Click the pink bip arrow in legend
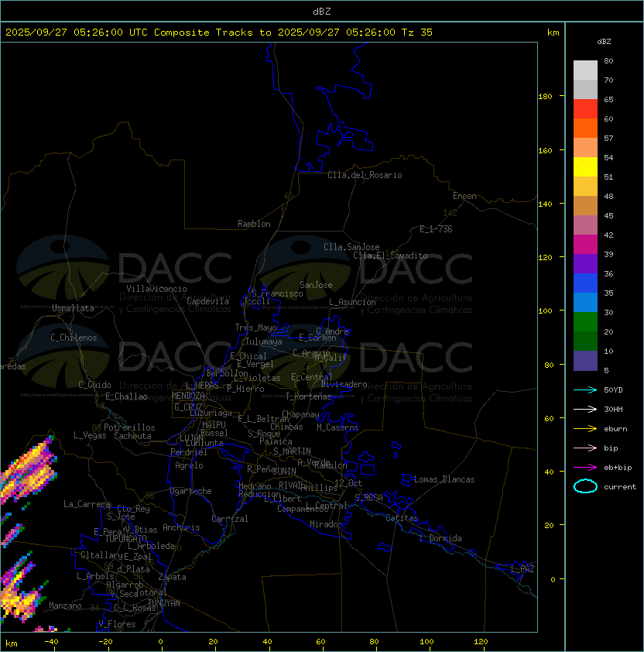The width and height of the screenshot is (644, 652). (x=585, y=448)
